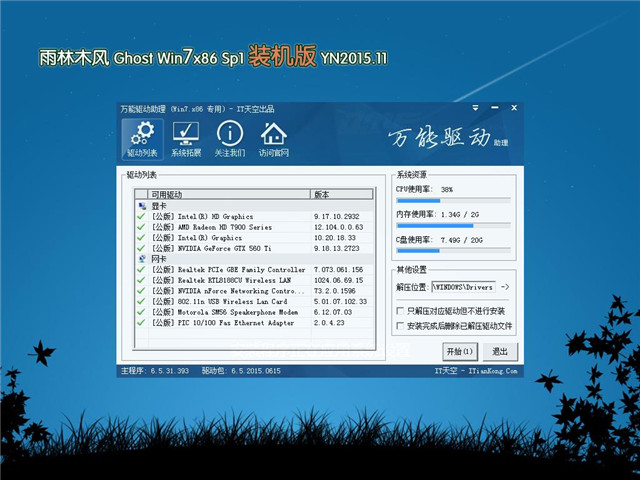The image size is (640, 480).
Task: Click 驱动包: 6.5.2015.0615 status text
Action: [x=241, y=371]
